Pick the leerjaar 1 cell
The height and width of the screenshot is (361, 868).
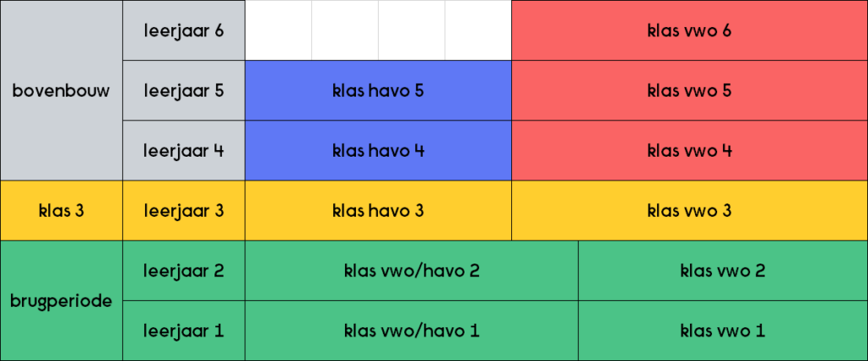184,330
